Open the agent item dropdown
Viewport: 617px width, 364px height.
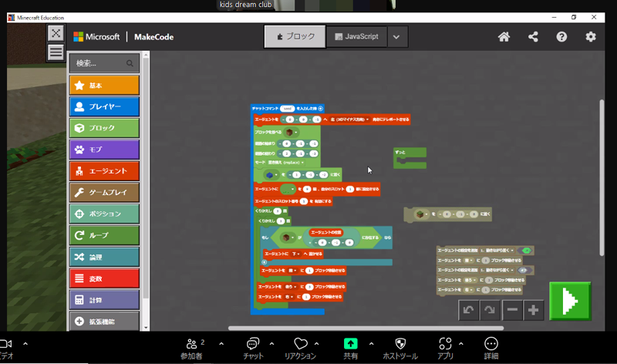click(x=288, y=189)
